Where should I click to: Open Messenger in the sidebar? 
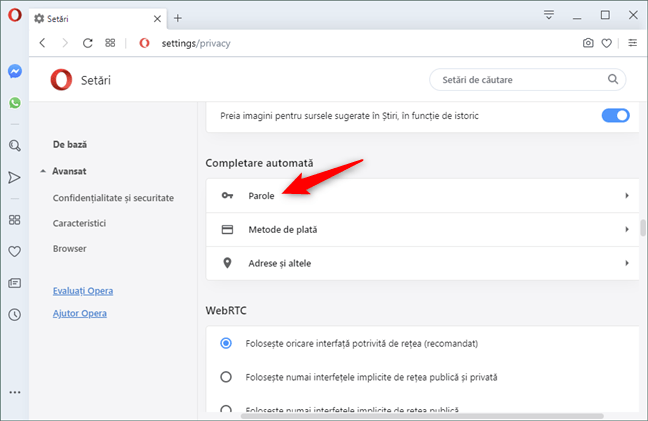(x=15, y=71)
